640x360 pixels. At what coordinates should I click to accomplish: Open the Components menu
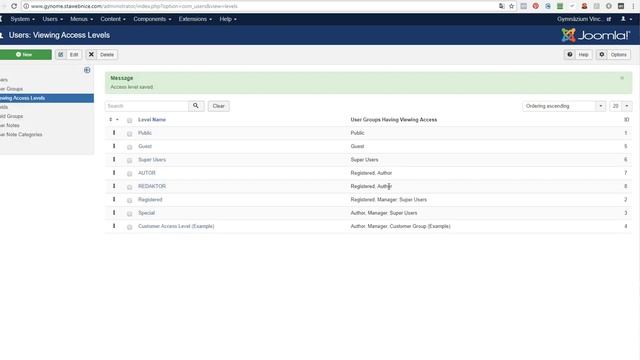pos(152,19)
